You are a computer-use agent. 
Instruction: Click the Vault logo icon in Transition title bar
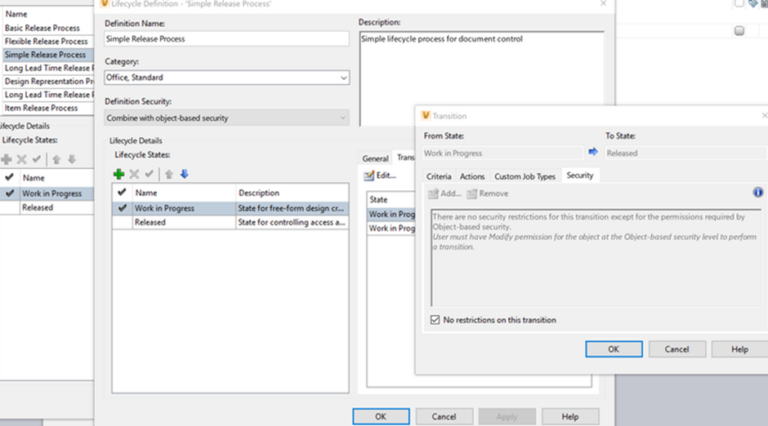point(426,116)
